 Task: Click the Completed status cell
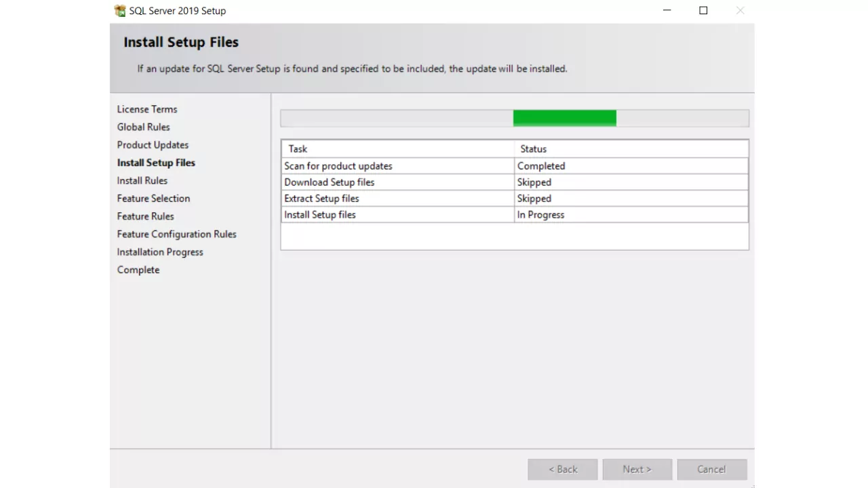(631, 166)
